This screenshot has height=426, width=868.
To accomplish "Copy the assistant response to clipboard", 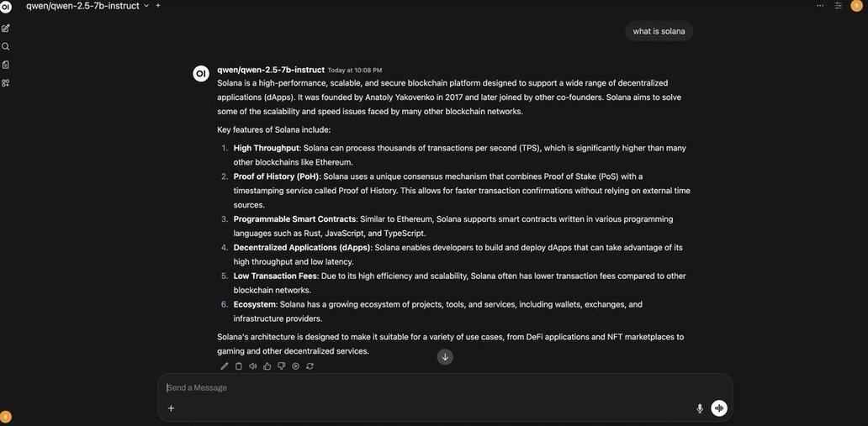I will [239, 366].
